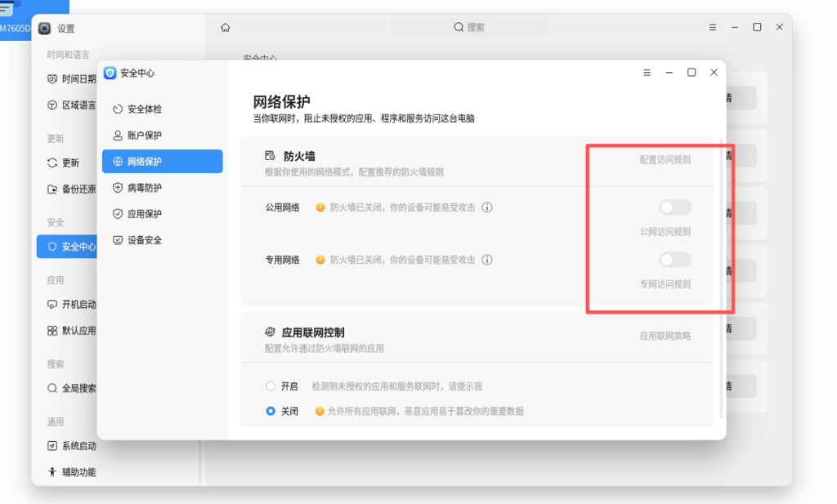The width and height of the screenshot is (837, 504).
Task: Click the home icon in Settings title bar
Action: pyautogui.click(x=225, y=26)
